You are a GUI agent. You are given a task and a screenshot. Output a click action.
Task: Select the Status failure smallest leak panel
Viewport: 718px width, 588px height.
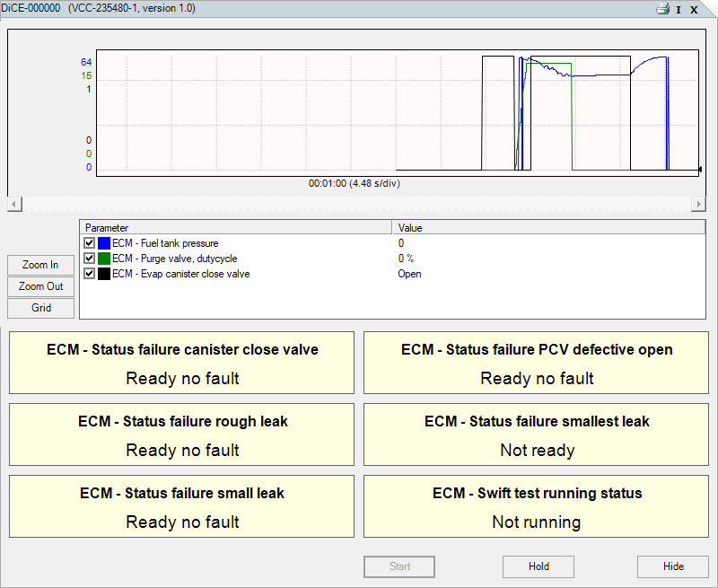click(536, 434)
